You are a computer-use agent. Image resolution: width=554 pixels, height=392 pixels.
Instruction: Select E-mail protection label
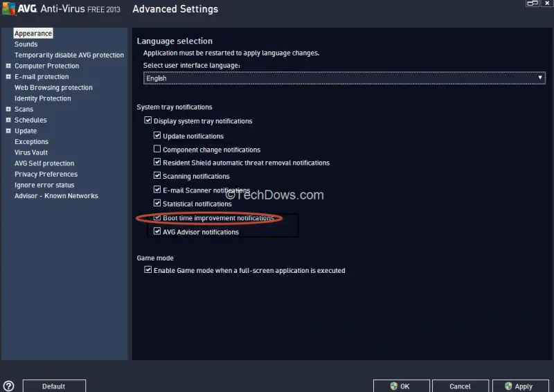(x=42, y=77)
